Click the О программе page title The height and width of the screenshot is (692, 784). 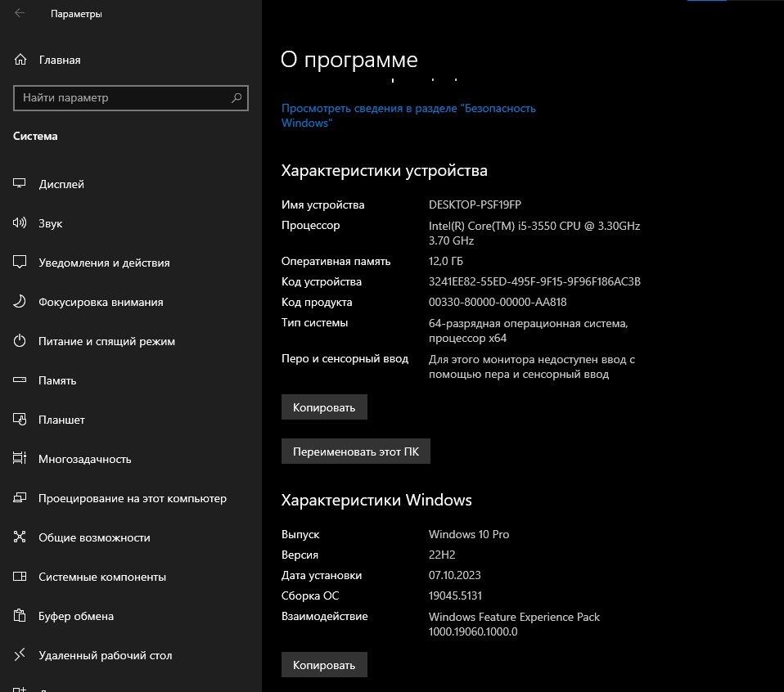[x=349, y=60]
